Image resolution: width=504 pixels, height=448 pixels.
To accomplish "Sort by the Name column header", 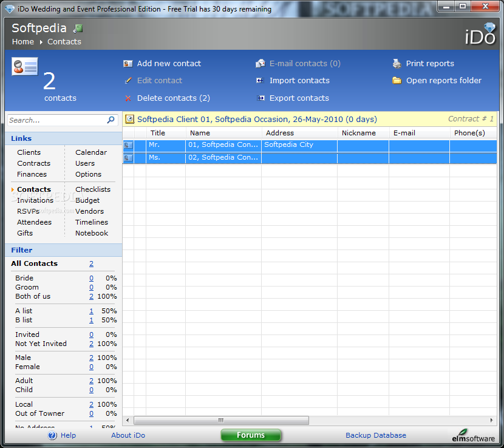I will pos(223,133).
